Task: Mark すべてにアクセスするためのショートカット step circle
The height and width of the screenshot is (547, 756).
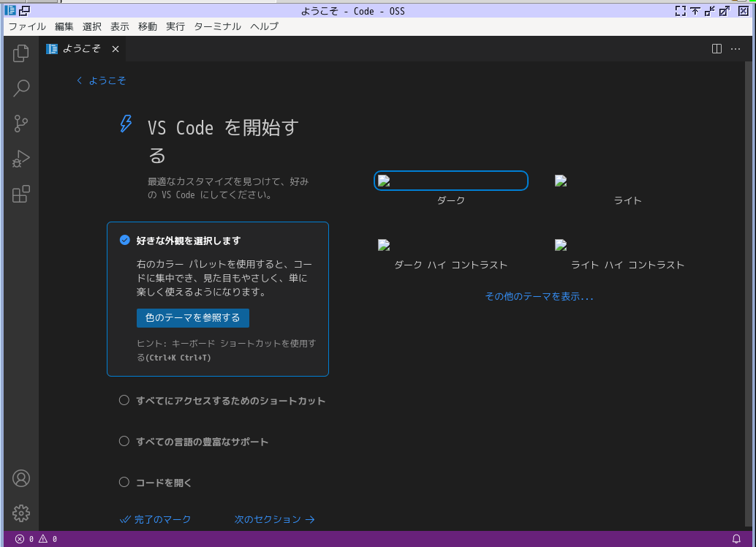Action: (124, 400)
